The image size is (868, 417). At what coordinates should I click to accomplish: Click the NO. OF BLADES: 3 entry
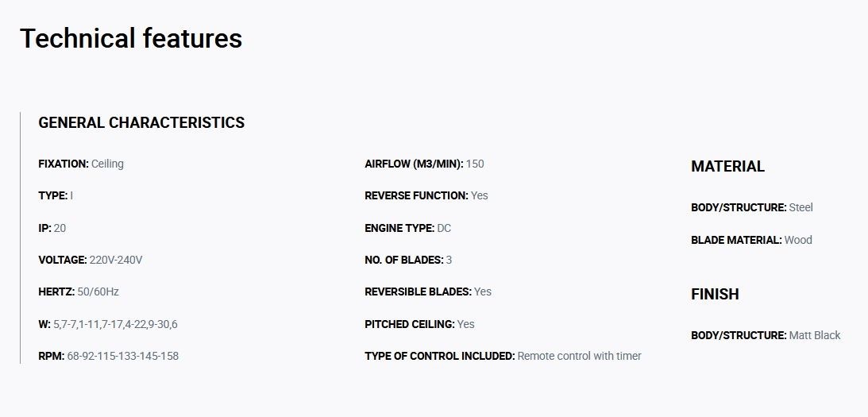coord(408,260)
